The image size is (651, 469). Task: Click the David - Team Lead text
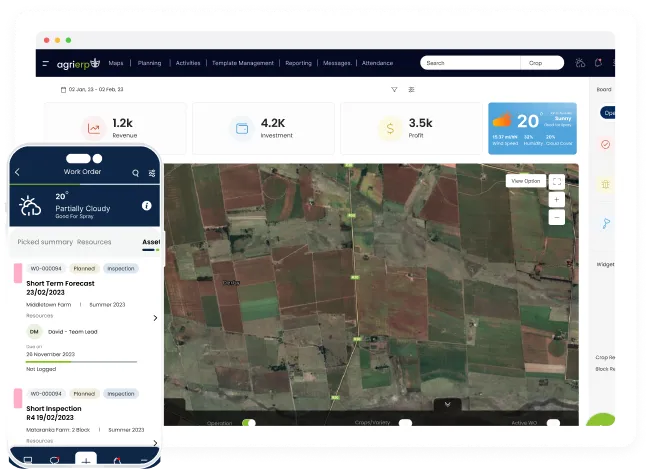[x=73, y=332]
